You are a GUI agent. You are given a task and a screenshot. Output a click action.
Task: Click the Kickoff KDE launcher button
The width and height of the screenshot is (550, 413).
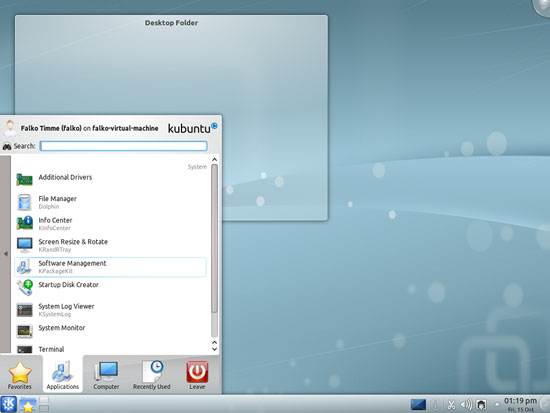point(8,404)
